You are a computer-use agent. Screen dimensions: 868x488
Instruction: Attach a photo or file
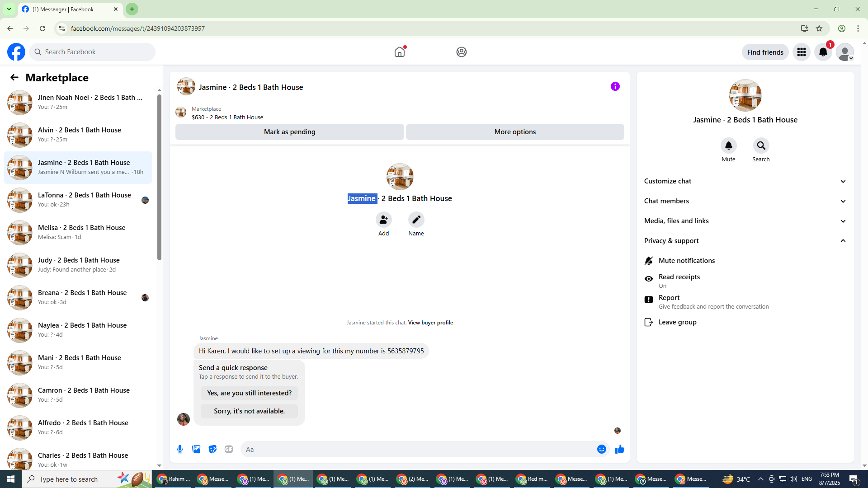[196, 449]
